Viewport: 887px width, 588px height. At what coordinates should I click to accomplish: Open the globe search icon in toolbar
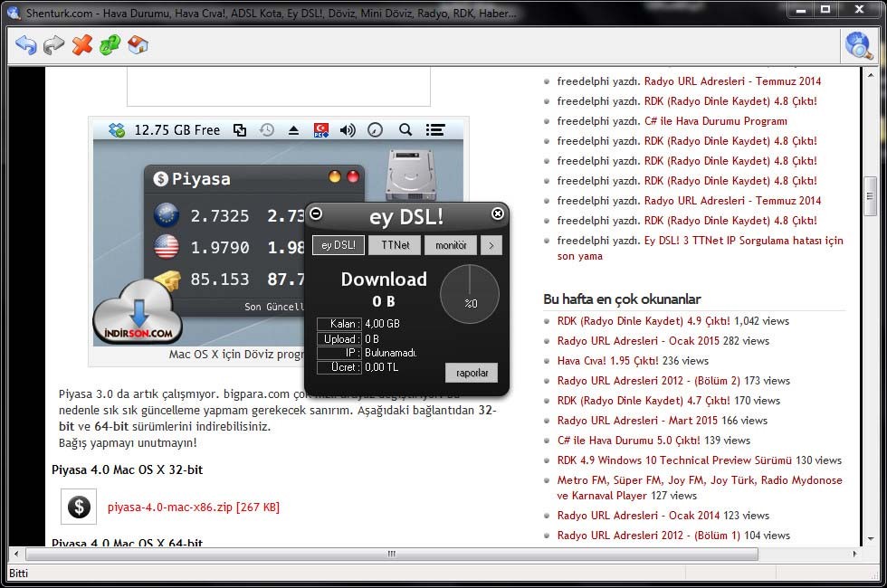[x=858, y=45]
